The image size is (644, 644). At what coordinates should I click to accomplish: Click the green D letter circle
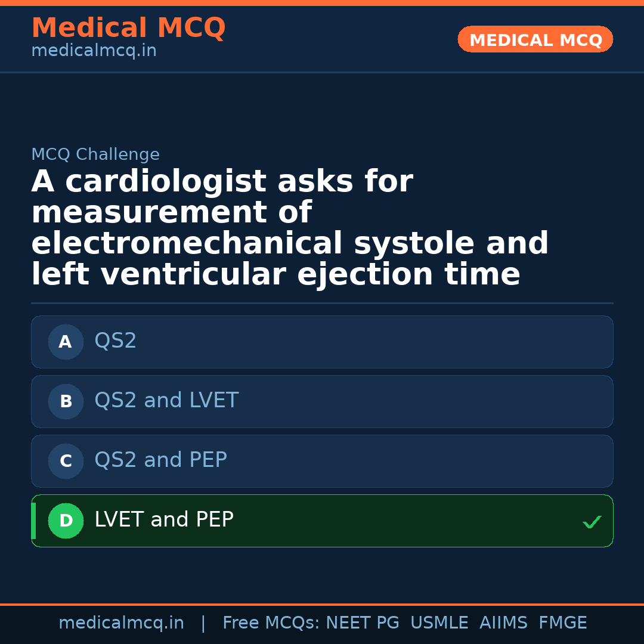[66, 521]
